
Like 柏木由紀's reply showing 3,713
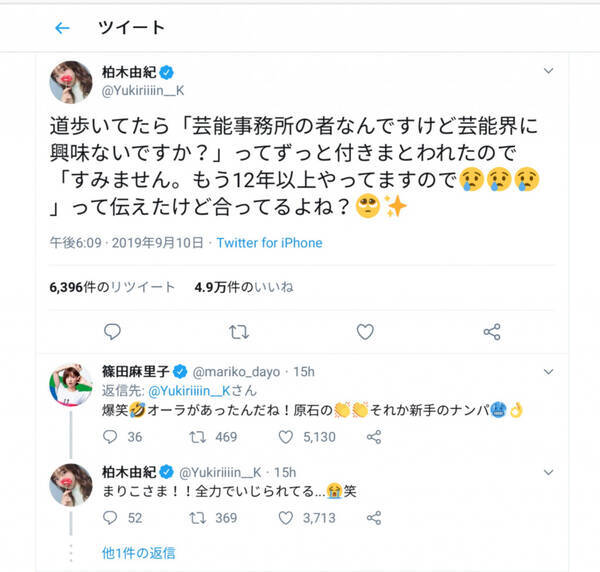[285, 518]
